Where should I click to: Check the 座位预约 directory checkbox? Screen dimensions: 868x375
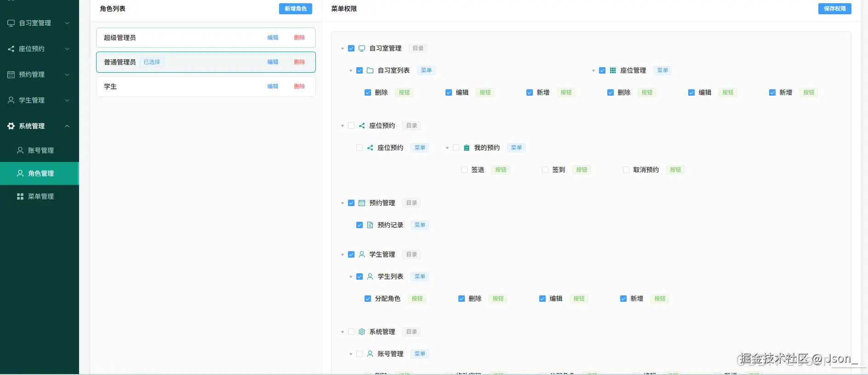tap(351, 126)
